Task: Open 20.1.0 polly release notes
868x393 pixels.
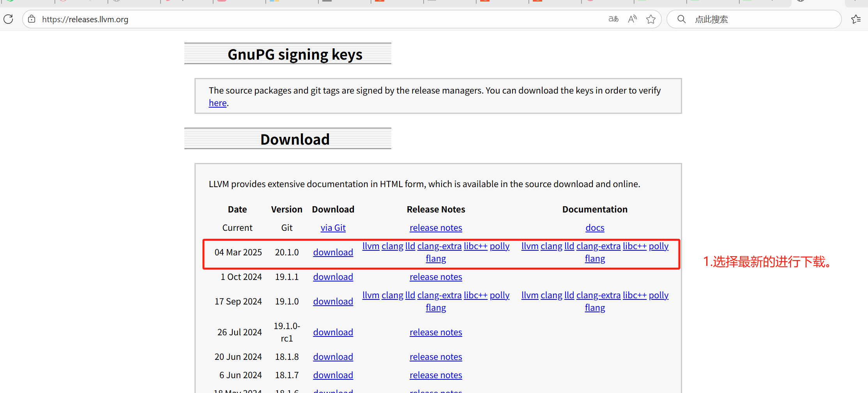Action: click(500, 246)
